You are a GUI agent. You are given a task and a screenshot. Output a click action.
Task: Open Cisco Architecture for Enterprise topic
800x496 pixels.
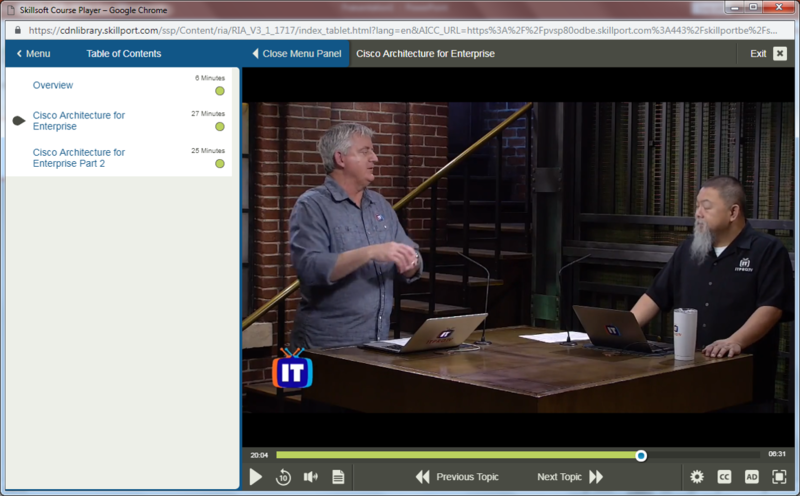(79, 121)
